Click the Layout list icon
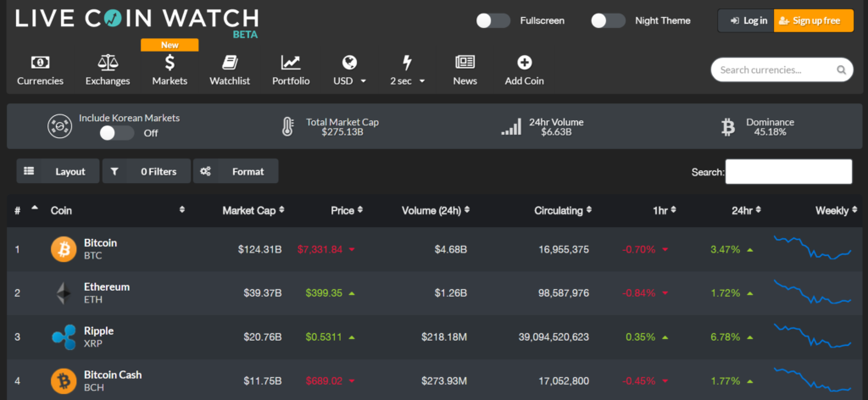Image resolution: width=868 pixels, height=400 pixels. click(x=29, y=171)
